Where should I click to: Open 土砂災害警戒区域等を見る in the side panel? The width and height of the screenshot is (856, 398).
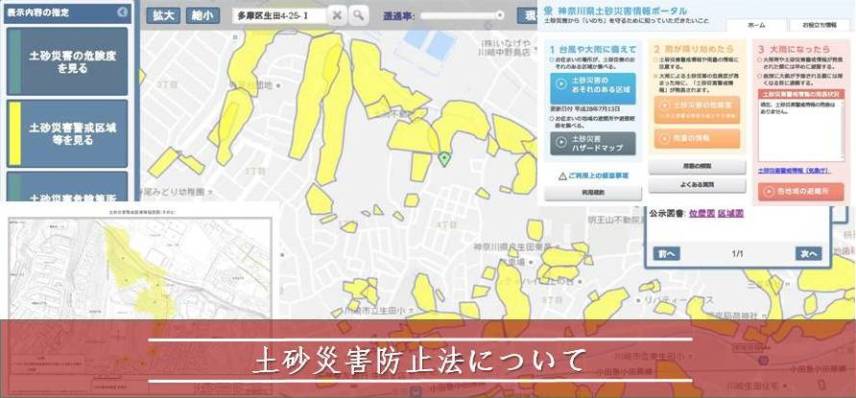[x=67, y=133]
